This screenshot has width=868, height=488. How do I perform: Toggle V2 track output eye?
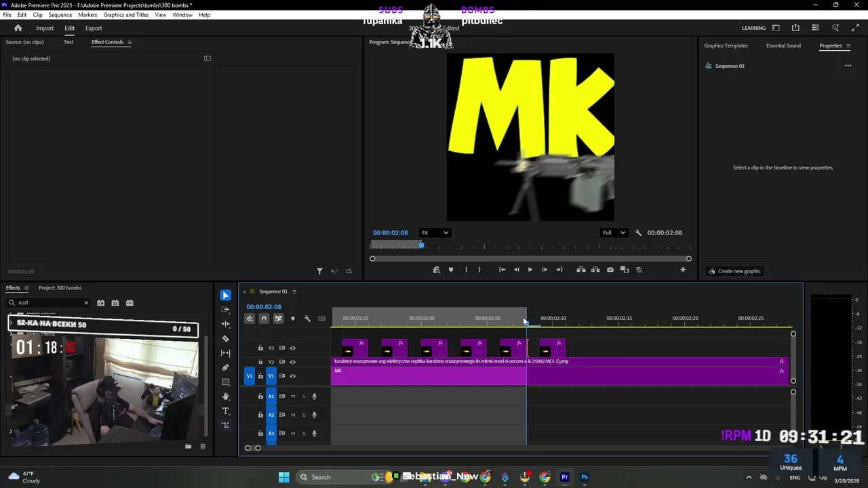pos(293,362)
